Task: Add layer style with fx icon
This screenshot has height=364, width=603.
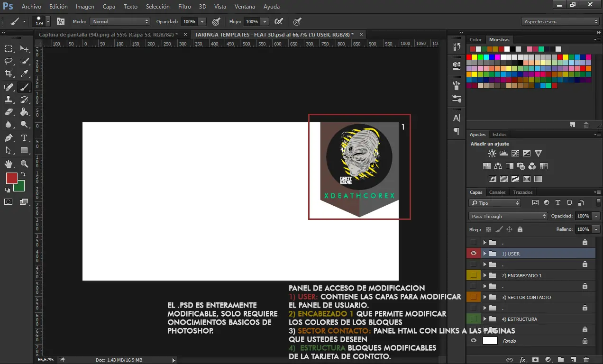Action: [x=523, y=360]
